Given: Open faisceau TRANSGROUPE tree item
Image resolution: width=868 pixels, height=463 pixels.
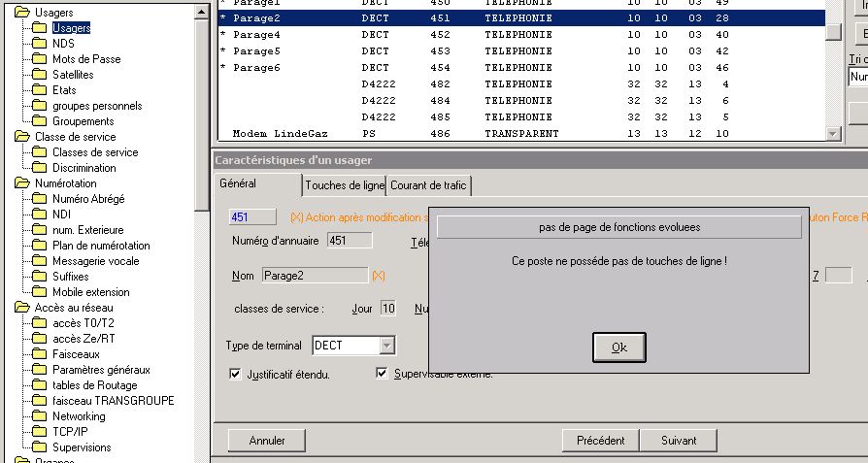Looking at the screenshot, I should point(113,401).
